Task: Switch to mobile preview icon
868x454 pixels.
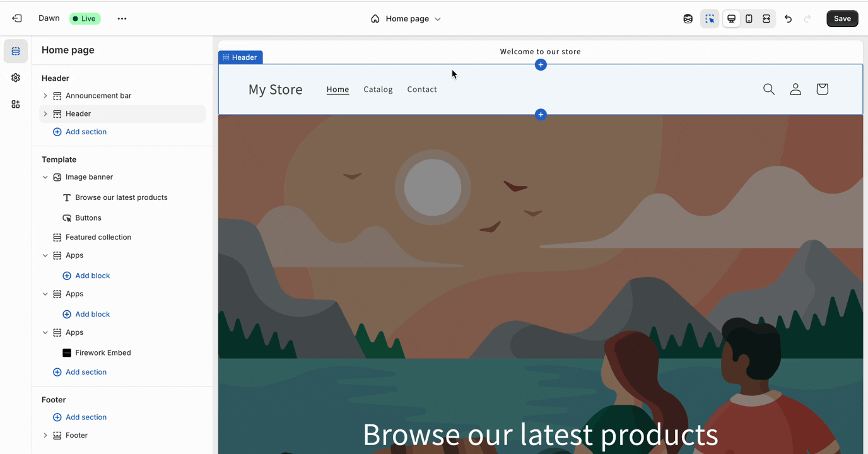Action: [x=749, y=19]
